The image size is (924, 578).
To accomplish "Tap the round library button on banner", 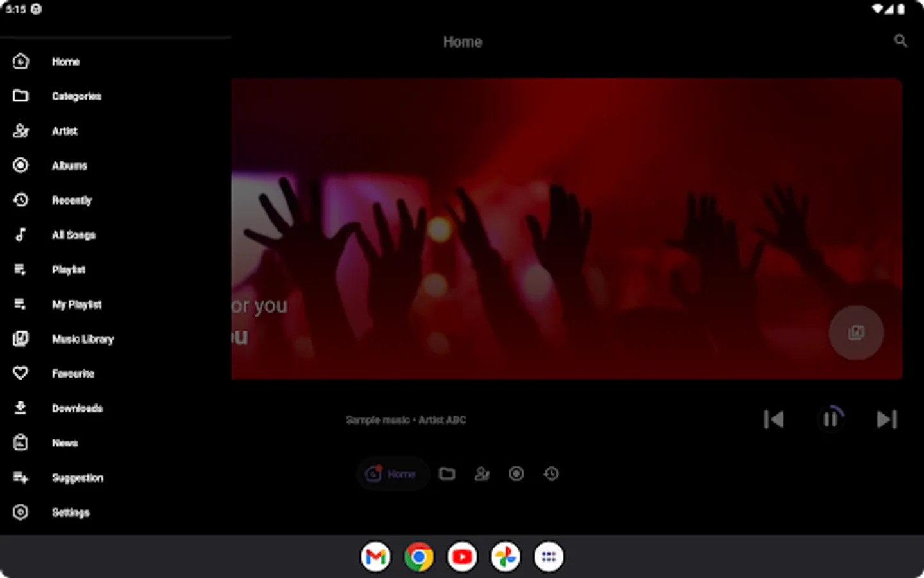I will point(856,332).
